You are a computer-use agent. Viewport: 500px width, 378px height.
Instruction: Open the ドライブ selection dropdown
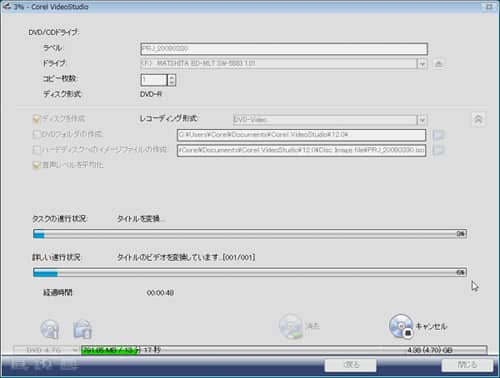click(422, 63)
